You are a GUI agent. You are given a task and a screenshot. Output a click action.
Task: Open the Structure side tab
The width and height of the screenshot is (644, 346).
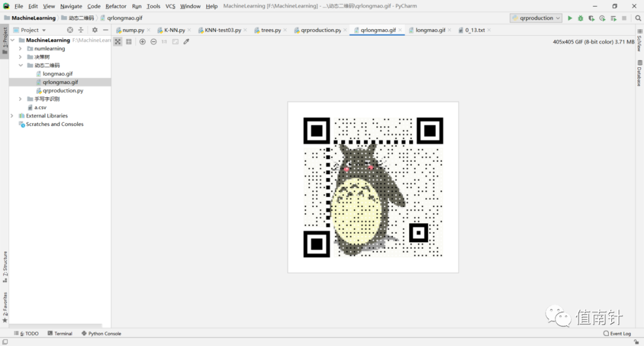tap(5, 266)
